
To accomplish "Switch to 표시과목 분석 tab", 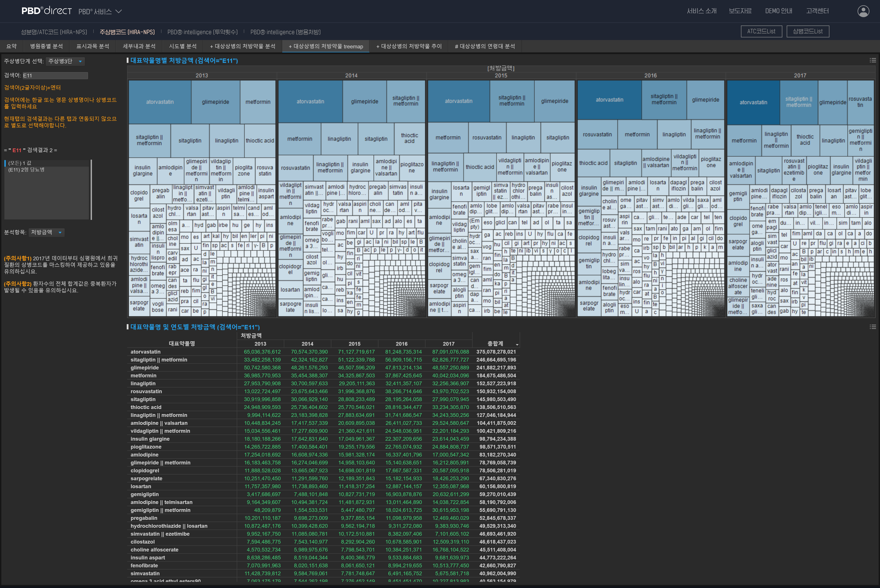I will pyautogui.click(x=93, y=46).
